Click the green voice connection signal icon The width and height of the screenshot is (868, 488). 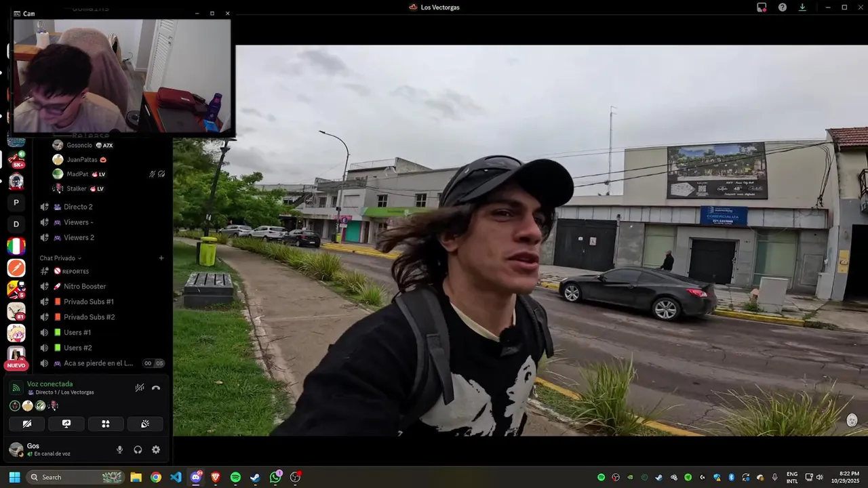(16, 388)
